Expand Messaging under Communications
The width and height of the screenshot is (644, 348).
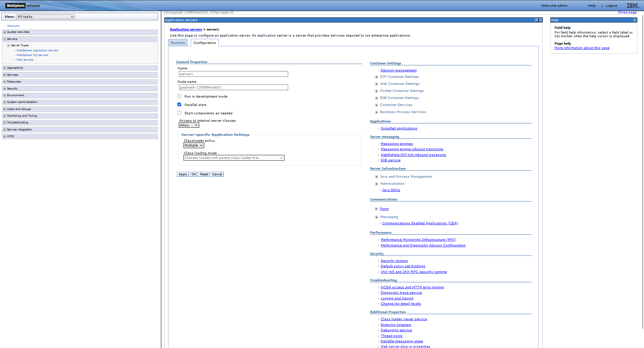coord(376,217)
